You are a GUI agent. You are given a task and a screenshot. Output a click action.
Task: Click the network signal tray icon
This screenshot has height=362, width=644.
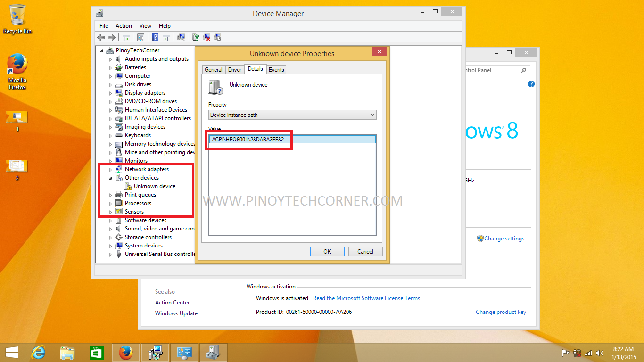[x=588, y=353]
